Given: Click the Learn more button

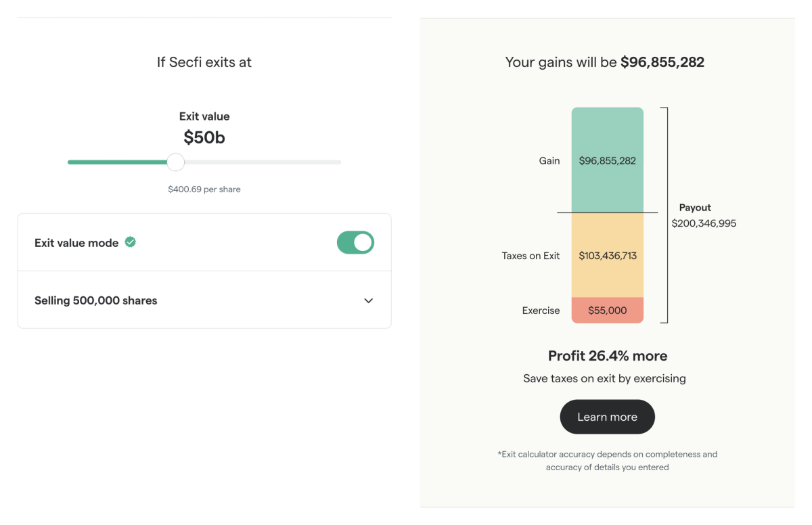Looking at the screenshot, I should pos(607,417).
